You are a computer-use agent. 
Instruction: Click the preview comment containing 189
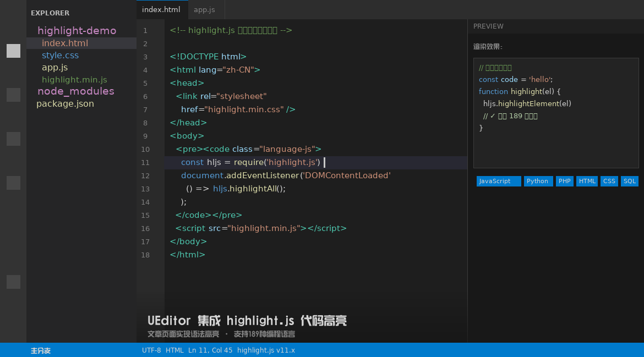click(510, 116)
